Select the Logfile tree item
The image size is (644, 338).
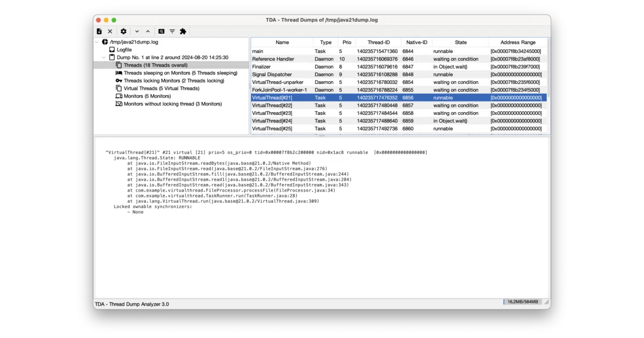click(x=124, y=49)
